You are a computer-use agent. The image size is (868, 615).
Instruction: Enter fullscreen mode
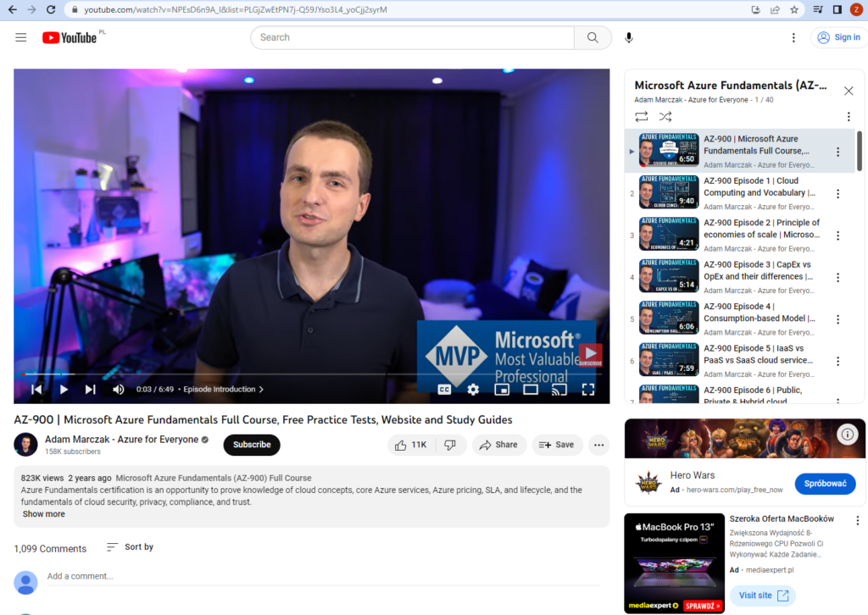(588, 390)
